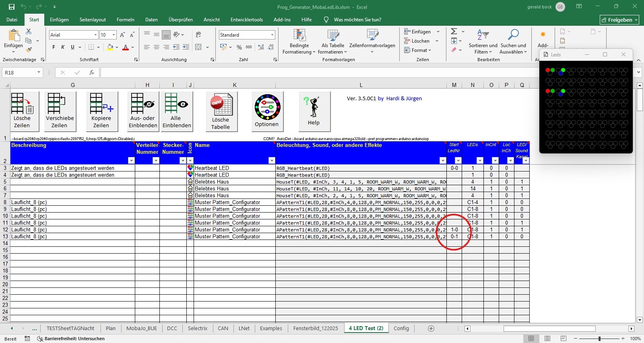Open the Beschreibung column filter dropdown
Image resolution: width=644 pixels, height=343 pixels.
(131, 161)
